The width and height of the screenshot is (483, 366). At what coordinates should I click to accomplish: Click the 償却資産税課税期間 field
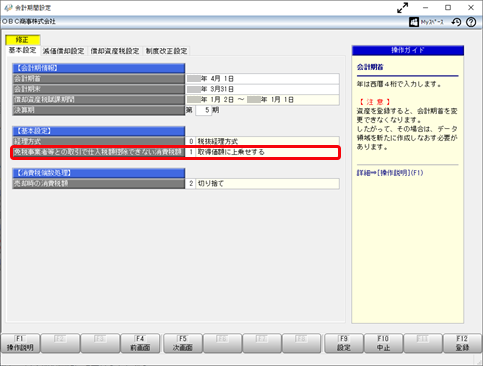[262, 100]
